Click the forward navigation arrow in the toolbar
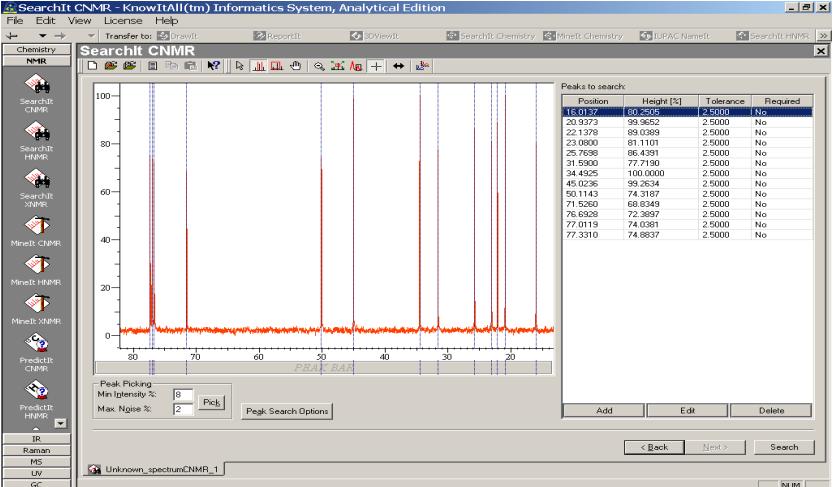 coord(60,36)
